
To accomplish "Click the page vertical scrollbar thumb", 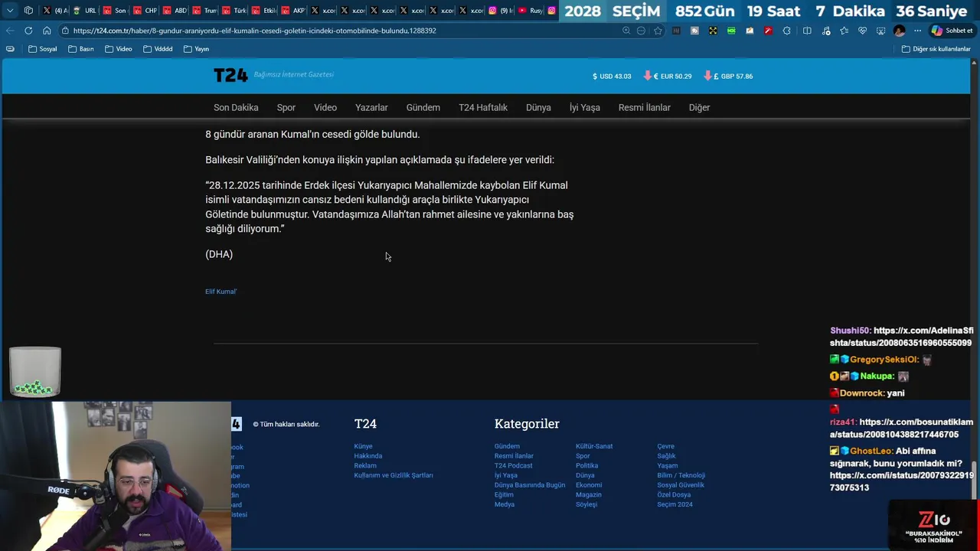I will (x=975, y=480).
